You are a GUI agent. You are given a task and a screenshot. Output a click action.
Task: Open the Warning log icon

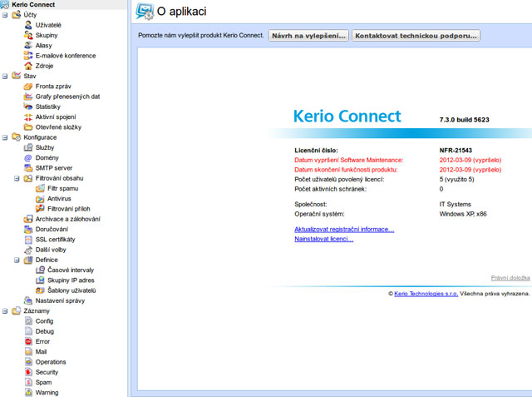[28, 392]
